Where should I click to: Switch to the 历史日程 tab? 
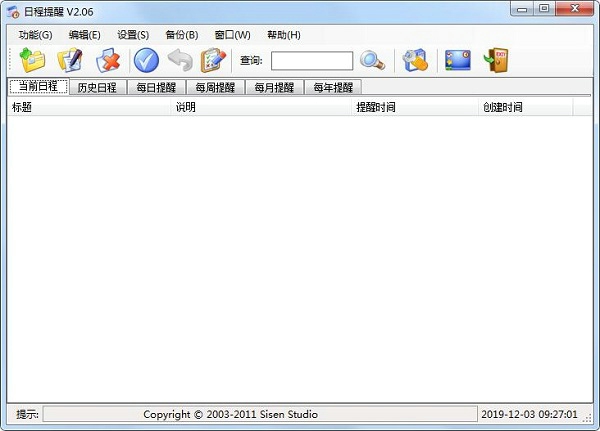point(97,87)
